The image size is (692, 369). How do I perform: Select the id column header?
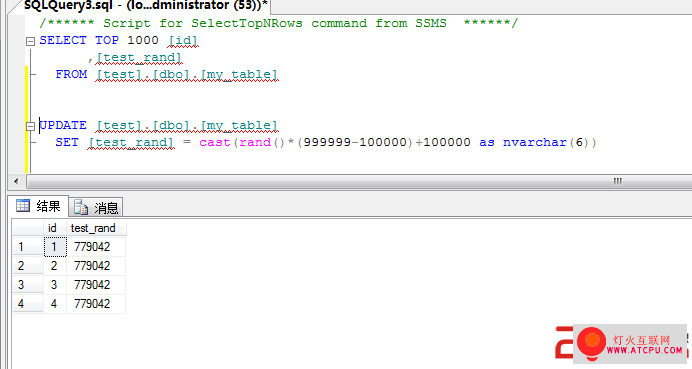click(55, 228)
